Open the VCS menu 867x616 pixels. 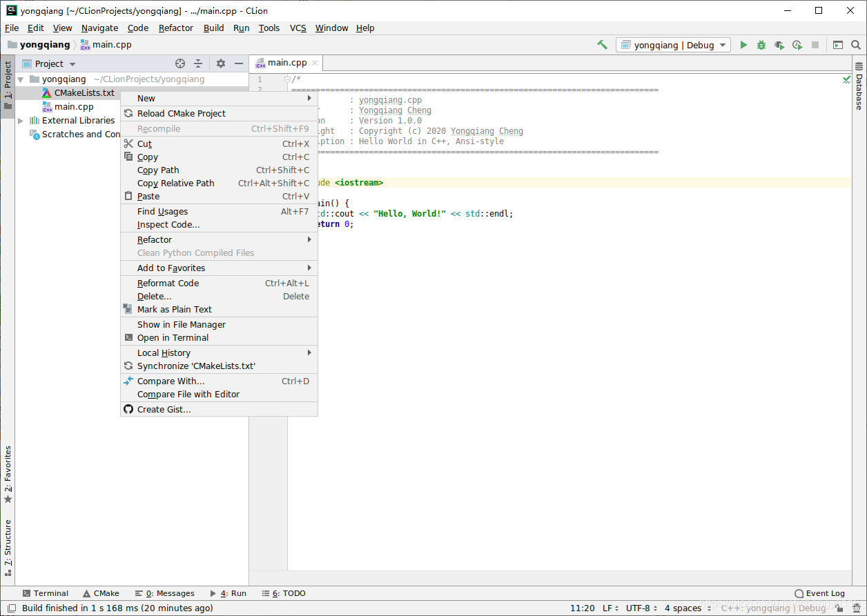[x=298, y=28]
